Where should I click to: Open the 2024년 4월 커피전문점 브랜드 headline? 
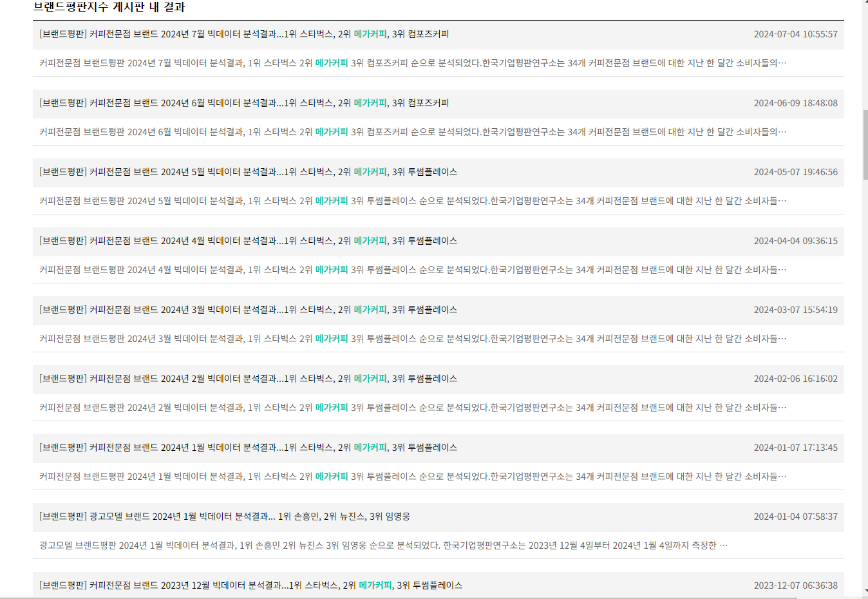click(x=248, y=241)
